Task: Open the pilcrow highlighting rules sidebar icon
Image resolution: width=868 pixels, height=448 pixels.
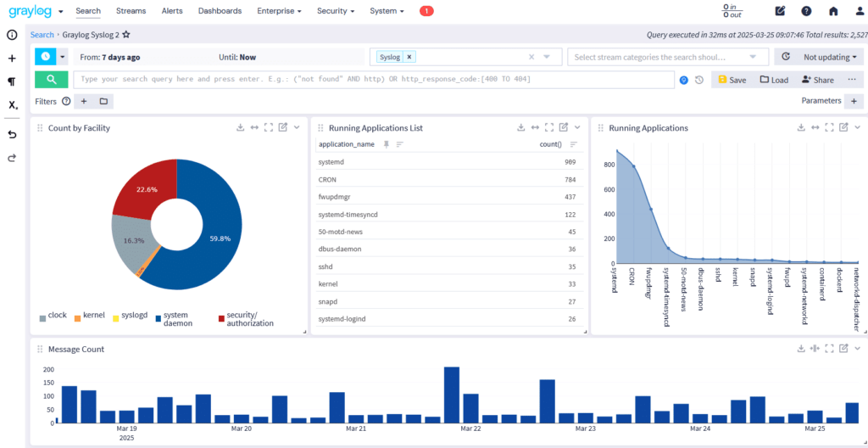Action: [x=12, y=82]
